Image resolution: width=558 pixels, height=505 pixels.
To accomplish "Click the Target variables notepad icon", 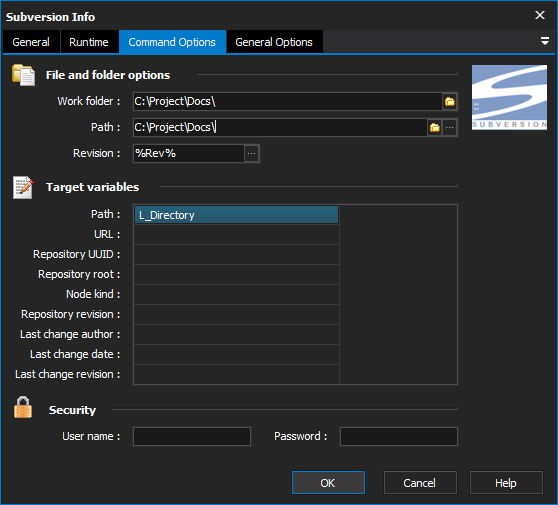I will [23, 187].
